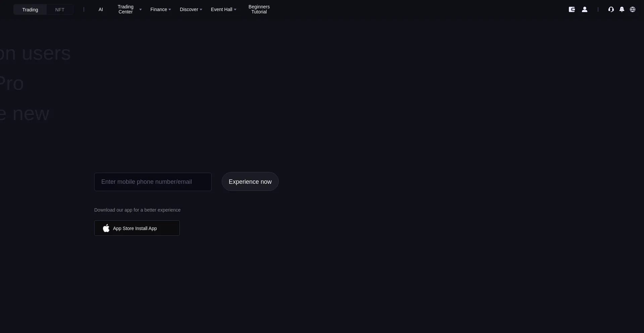This screenshot has width=644, height=333.
Task: Open customer support headset icon
Action: pos(611,9)
